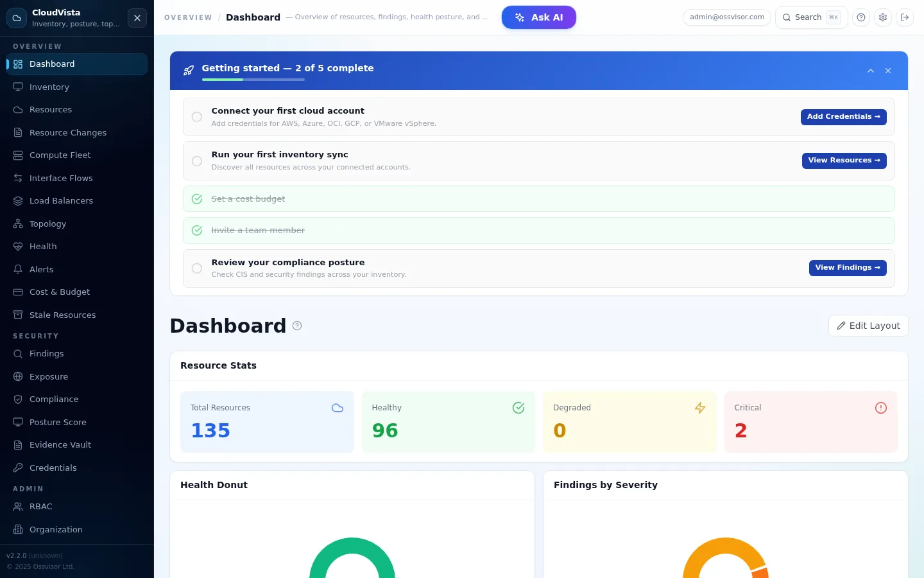
Task: Open the help icon in top bar
Action: click(x=861, y=17)
